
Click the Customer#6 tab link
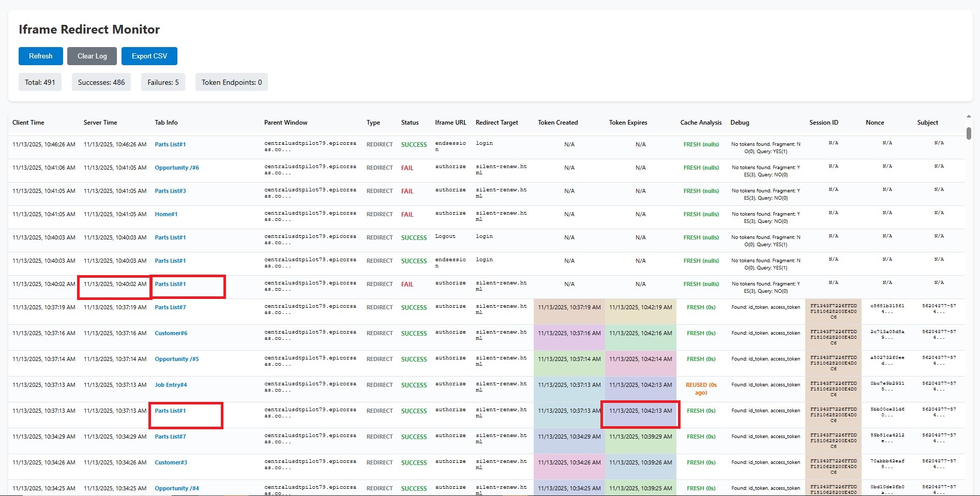pos(171,333)
